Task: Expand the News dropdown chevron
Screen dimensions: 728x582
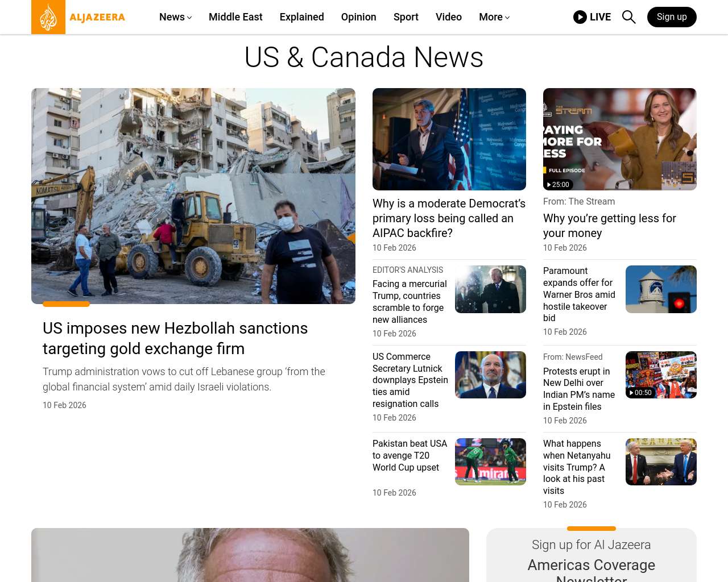Action: coord(189,18)
